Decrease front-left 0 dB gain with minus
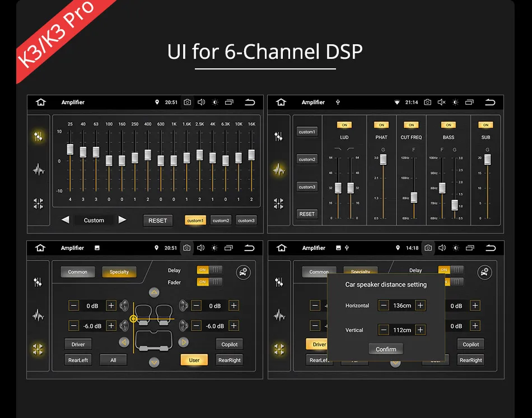The image size is (532, 418). [73, 305]
